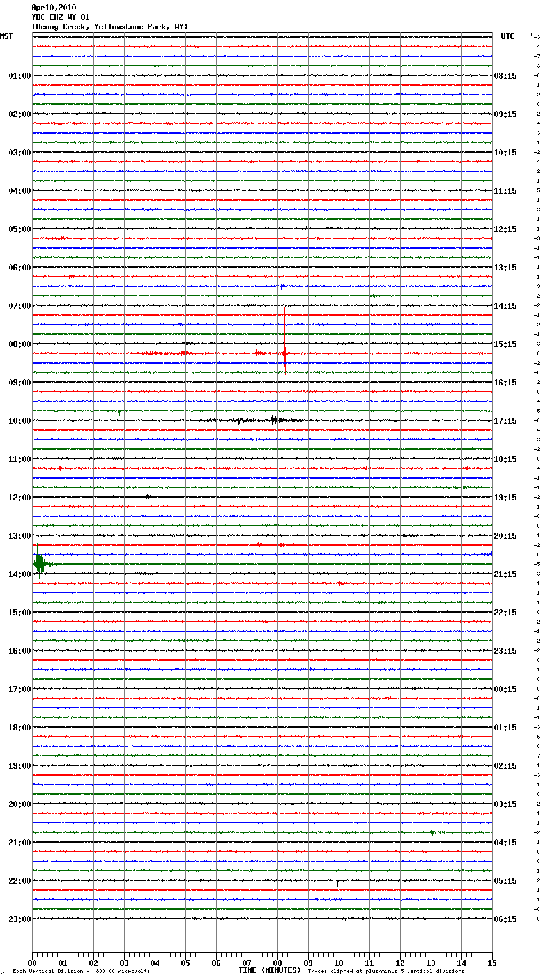Click minute tick label 13 on bottom axis
The height and width of the screenshot is (980, 543).
pos(431,963)
